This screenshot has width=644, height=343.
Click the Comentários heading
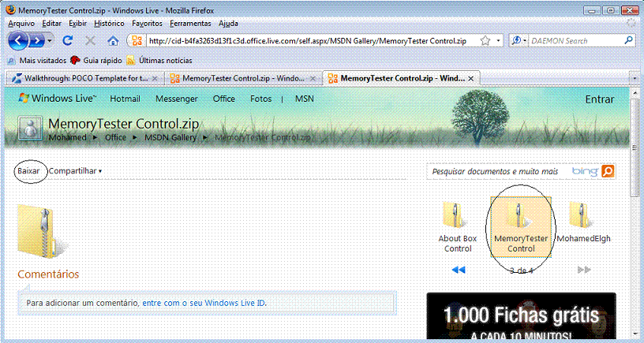tap(48, 274)
